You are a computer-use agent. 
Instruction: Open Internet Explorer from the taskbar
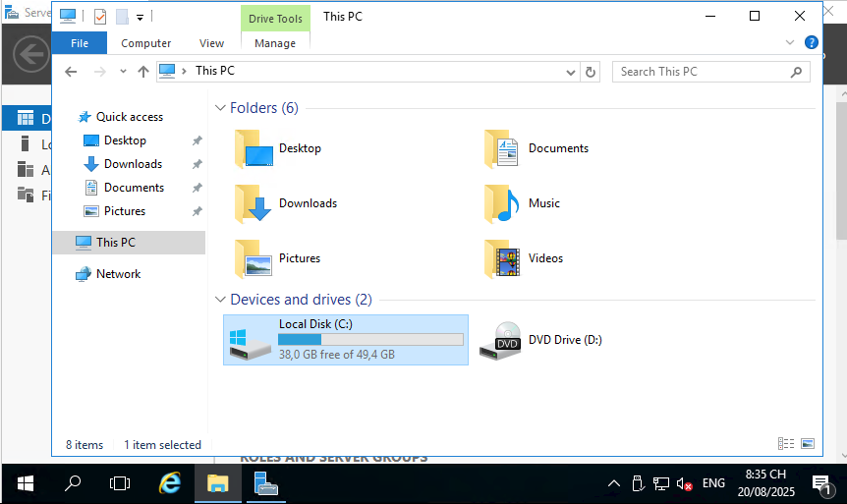[x=171, y=482]
